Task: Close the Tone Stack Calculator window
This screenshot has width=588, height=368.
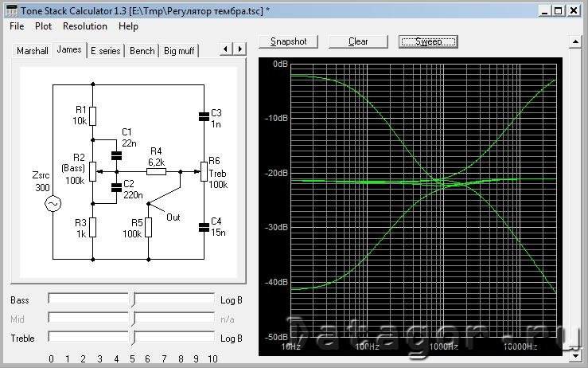Action: coord(574,11)
